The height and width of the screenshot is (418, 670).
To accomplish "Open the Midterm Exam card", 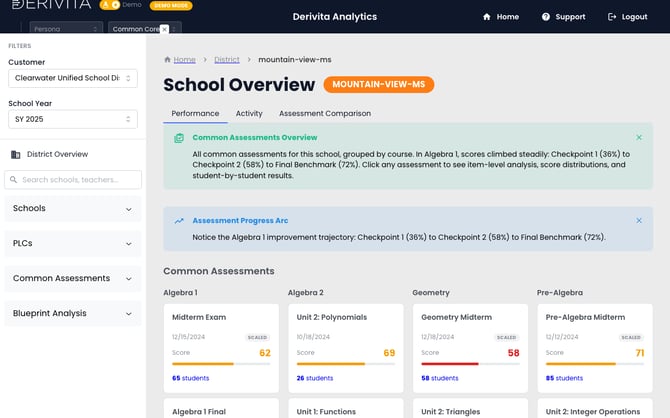I will (x=221, y=348).
